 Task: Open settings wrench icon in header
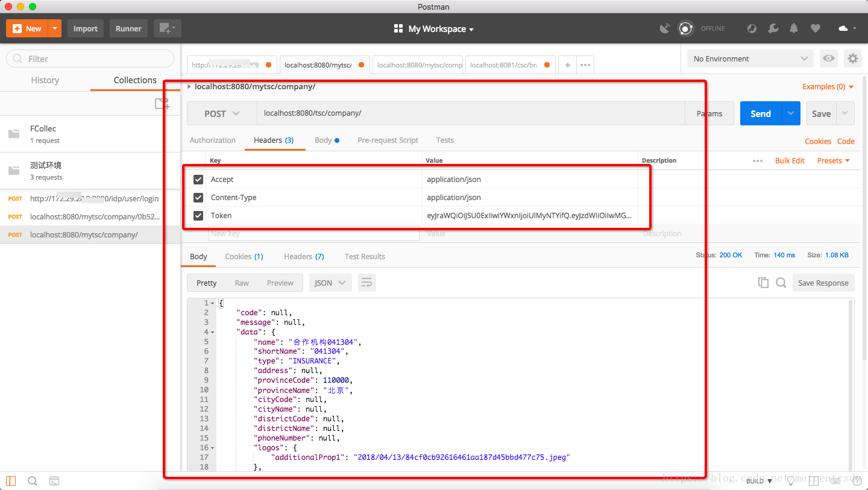(x=773, y=28)
